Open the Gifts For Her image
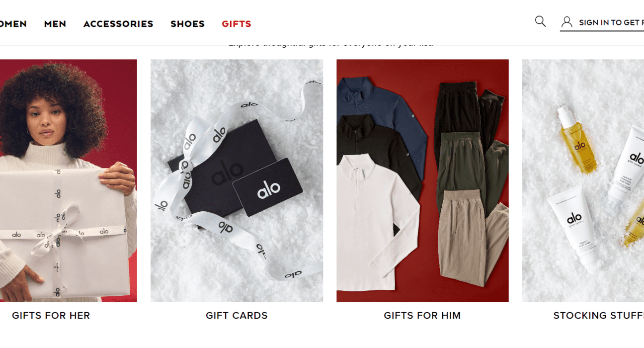The height and width of the screenshot is (348, 644). (x=69, y=180)
